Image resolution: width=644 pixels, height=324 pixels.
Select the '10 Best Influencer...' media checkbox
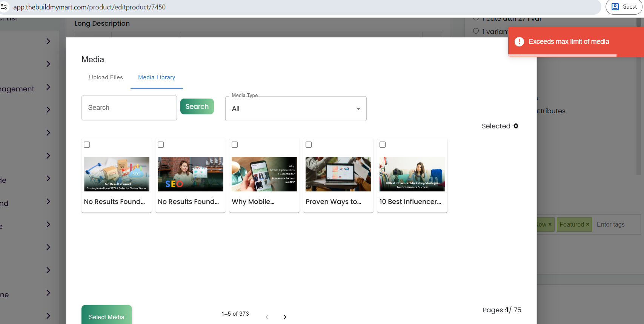[x=383, y=145]
